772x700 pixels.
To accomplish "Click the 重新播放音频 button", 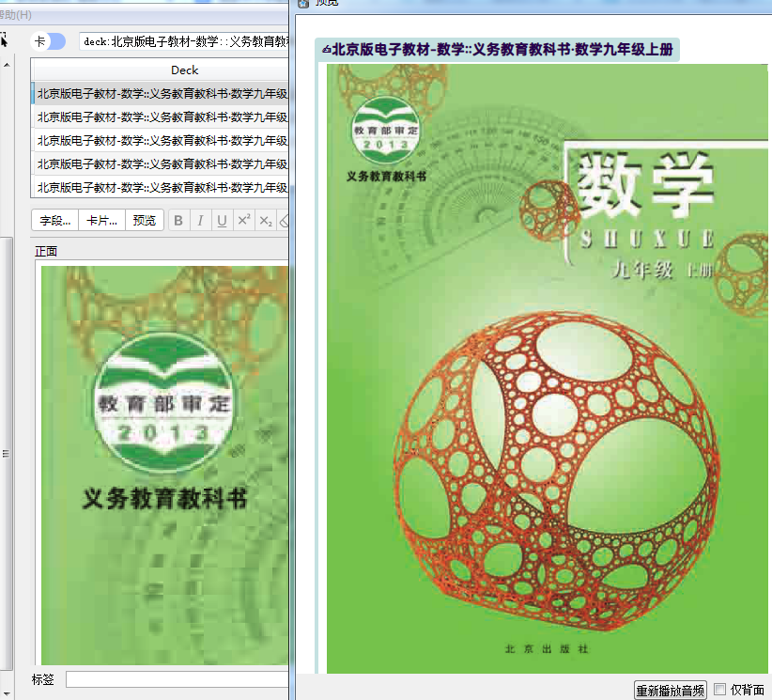I will pos(670,691).
